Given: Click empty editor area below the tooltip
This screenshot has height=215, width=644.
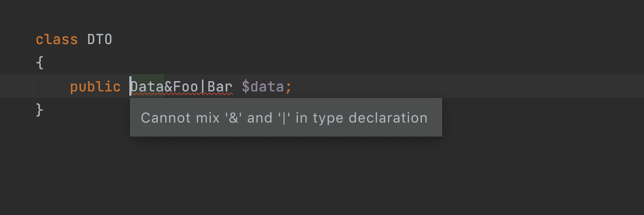Looking at the screenshot, I should [x=322, y=177].
